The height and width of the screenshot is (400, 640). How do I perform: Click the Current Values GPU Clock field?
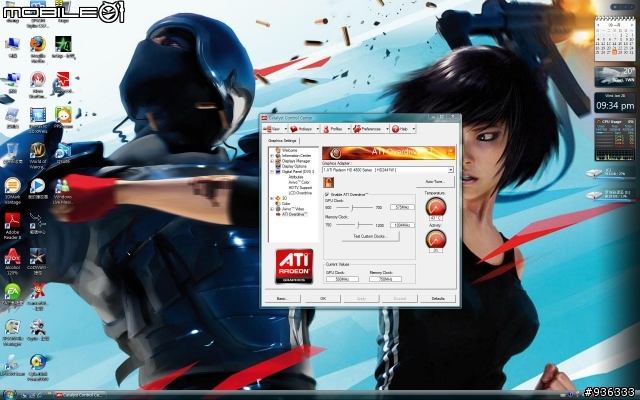(342, 279)
